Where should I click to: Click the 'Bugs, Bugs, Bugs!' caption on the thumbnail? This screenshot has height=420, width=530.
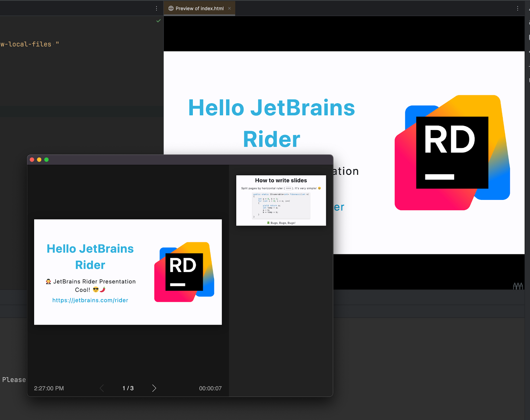tap(283, 223)
